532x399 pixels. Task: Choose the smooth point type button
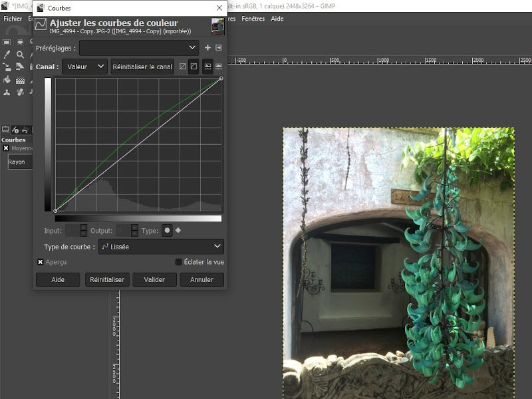click(x=167, y=231)
